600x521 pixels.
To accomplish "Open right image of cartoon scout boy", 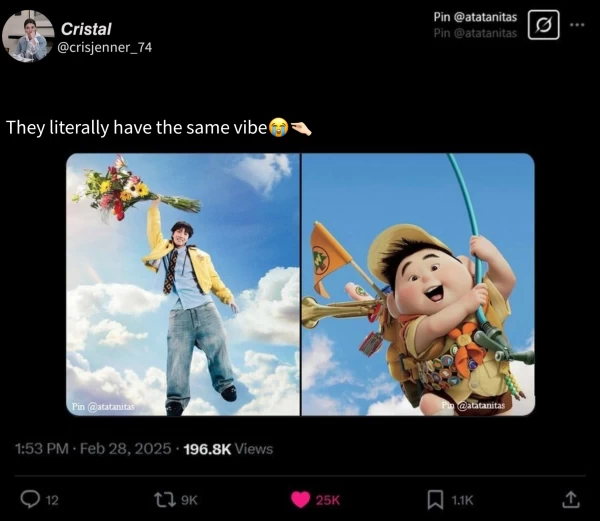I will (x=418, y=284).
